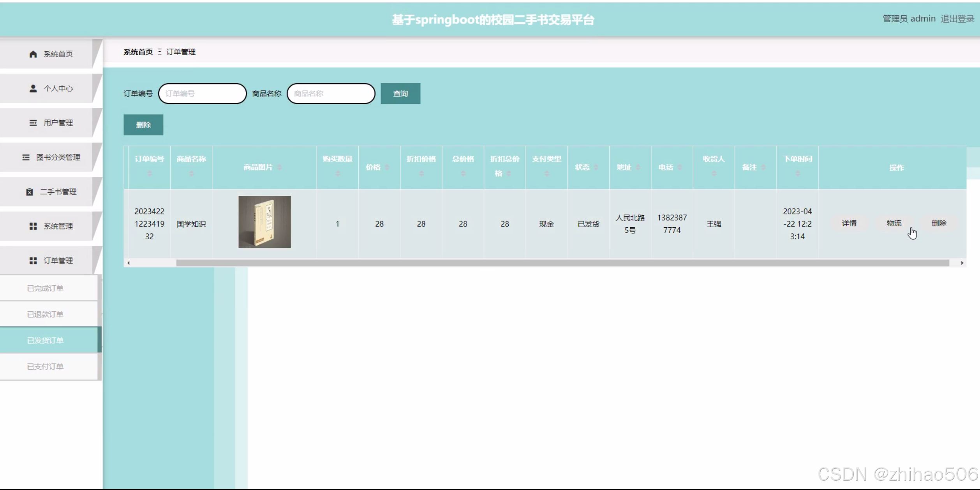
Task: Click the home icon beside 系统首页
Action: click(x=33, y=54)
